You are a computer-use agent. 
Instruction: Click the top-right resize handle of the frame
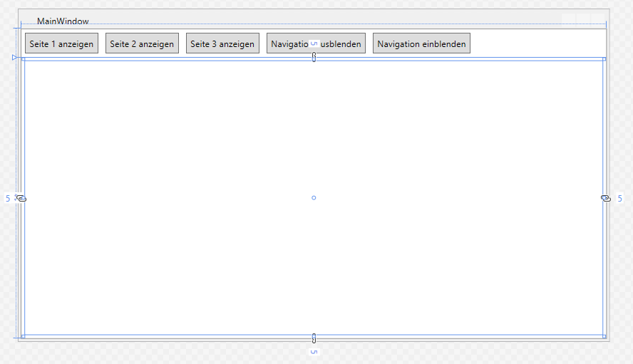[x=604, y=59]
